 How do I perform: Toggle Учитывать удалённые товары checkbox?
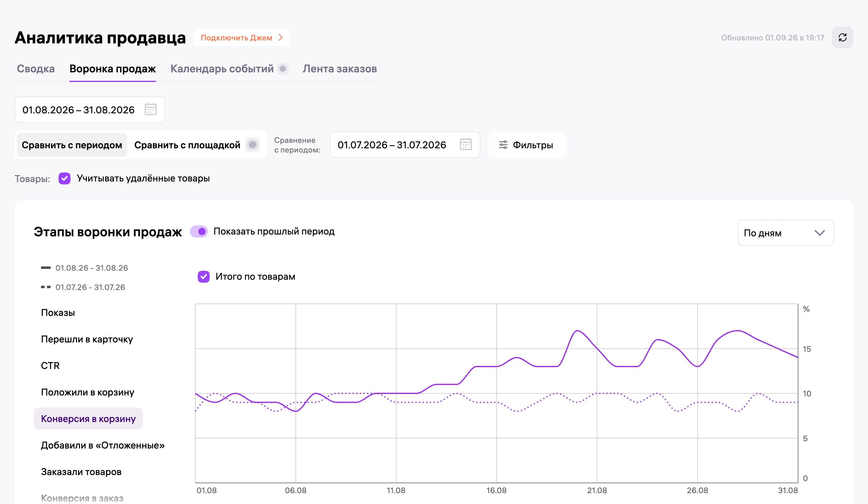point(64,178)
